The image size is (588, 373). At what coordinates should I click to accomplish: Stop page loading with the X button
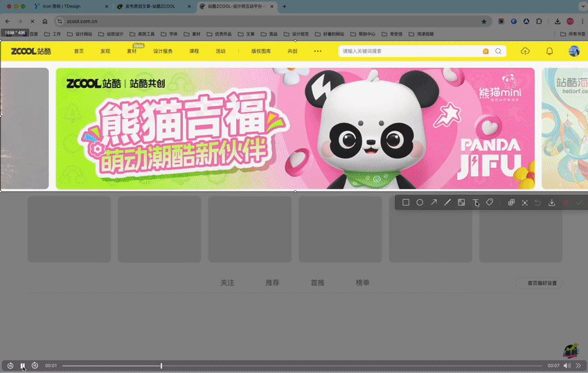[33, 21]
